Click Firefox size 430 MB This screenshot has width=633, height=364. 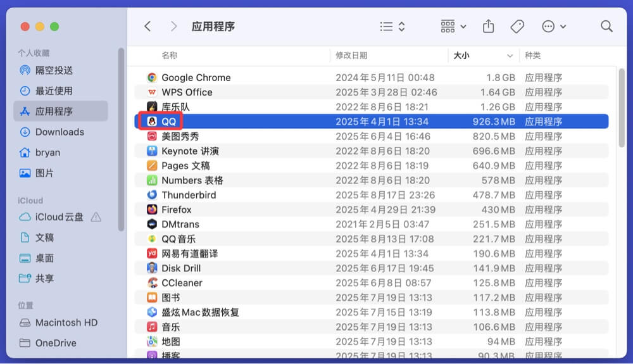click(498, 210)
